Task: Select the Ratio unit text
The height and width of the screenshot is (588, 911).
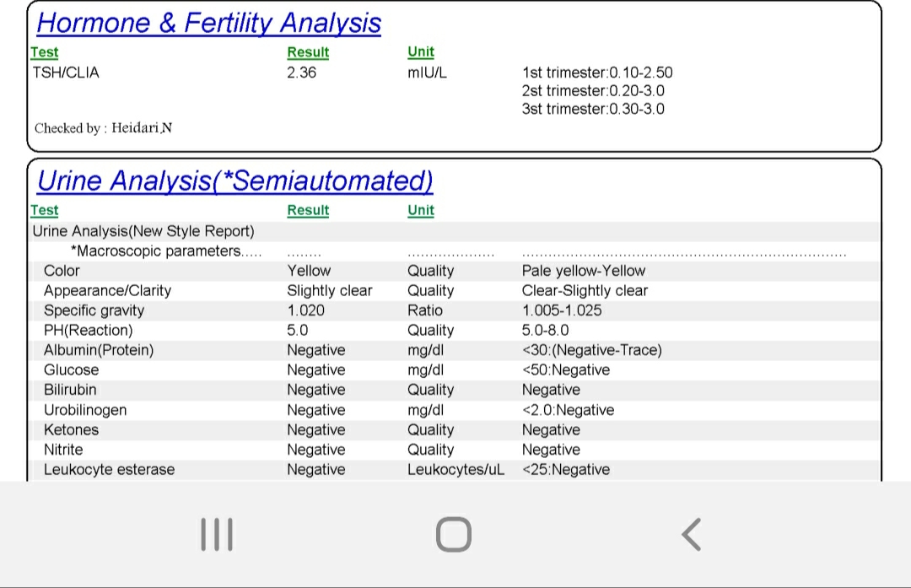Action: pos(424,310)
